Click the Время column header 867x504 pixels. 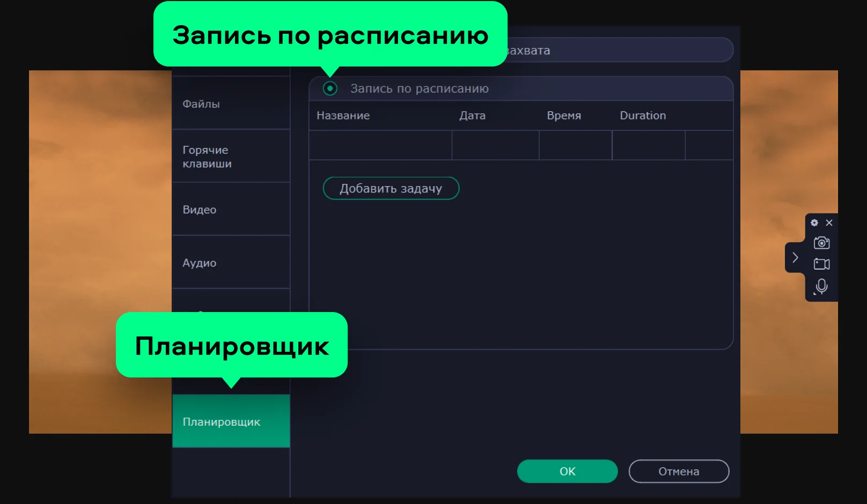coord(564,115)
